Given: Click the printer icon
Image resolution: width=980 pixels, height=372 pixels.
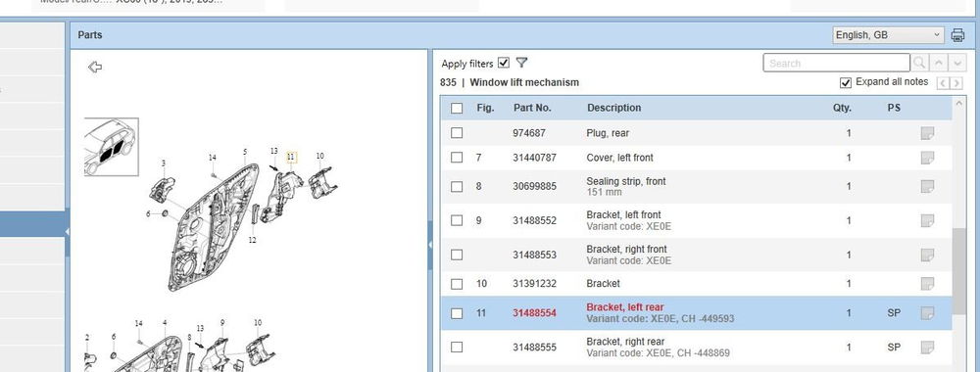Looking at the screenshot, I should 957,35.
